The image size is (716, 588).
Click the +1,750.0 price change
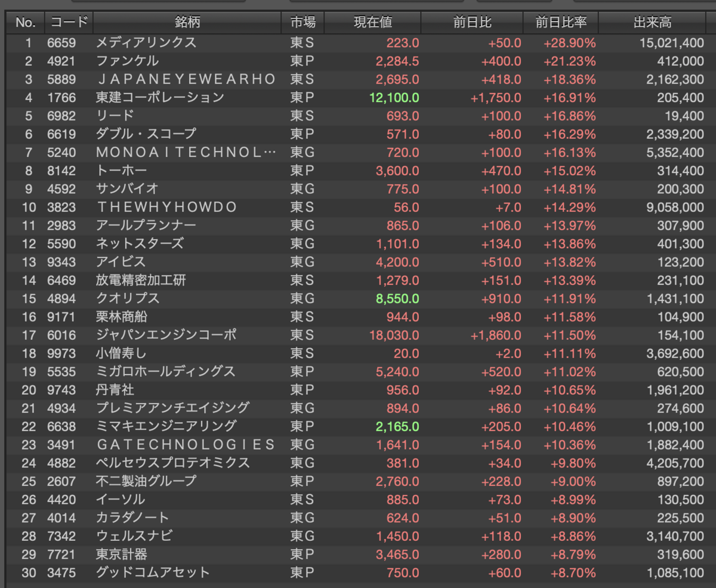click(495, 97)
